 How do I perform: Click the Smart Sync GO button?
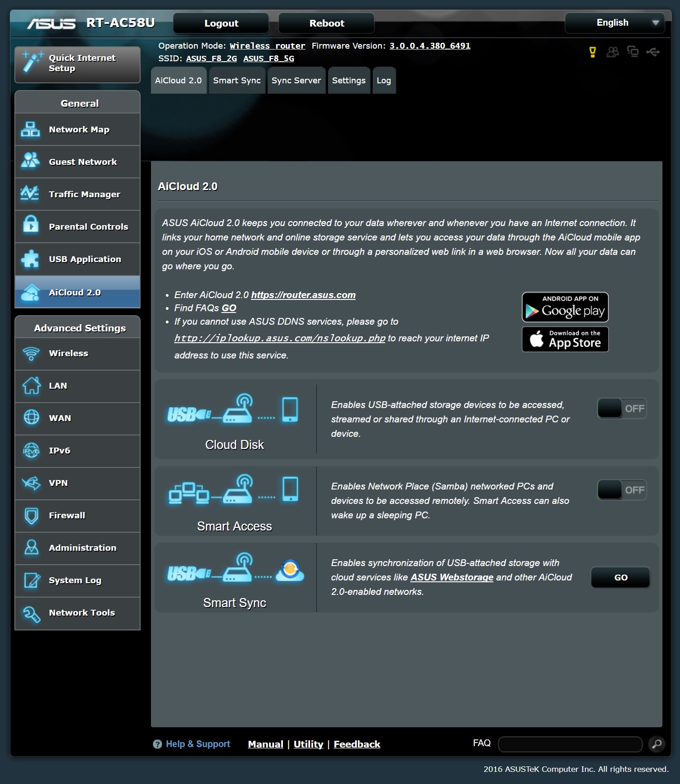[621, 577]
